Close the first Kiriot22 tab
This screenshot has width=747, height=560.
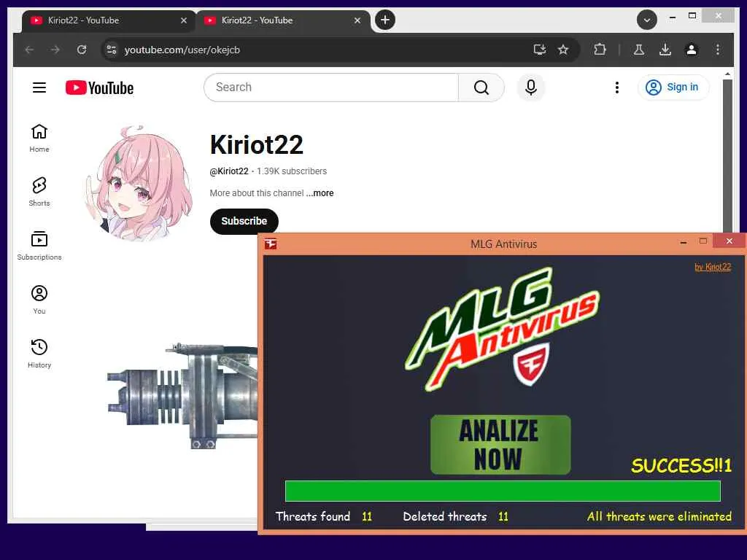183,20
